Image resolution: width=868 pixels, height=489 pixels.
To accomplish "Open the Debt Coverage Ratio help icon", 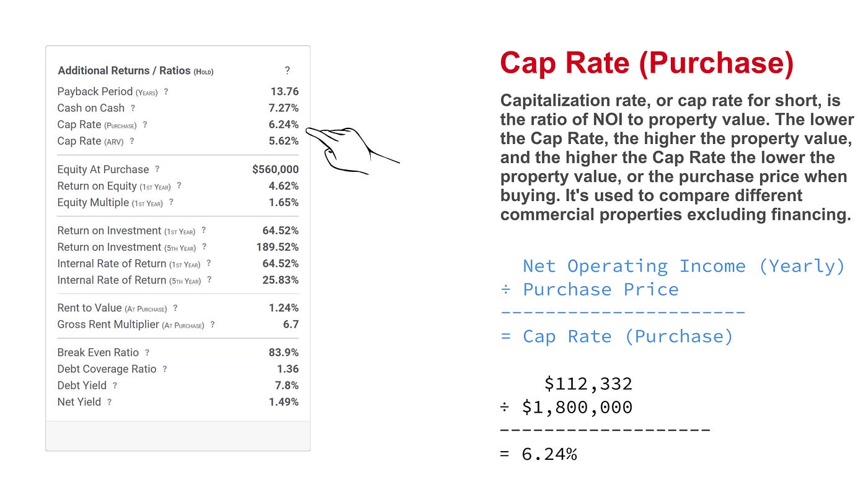I will (164, 369).
